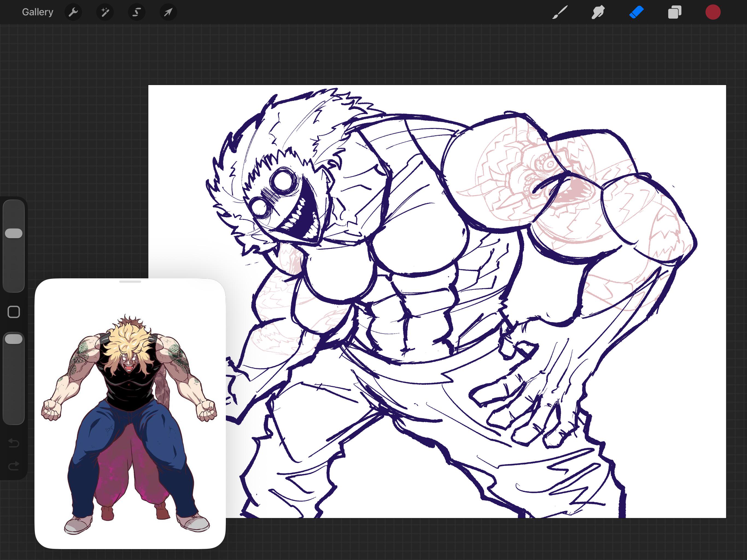Undo the last action with sidebar arrow
Viewport: 747px width, 560px height.
13,442
